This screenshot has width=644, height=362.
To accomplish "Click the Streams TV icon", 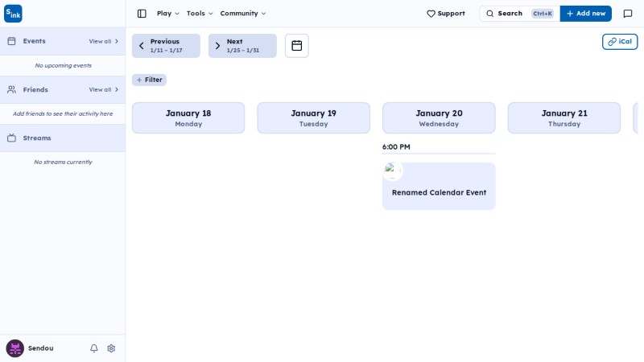I will pos(11,138).
